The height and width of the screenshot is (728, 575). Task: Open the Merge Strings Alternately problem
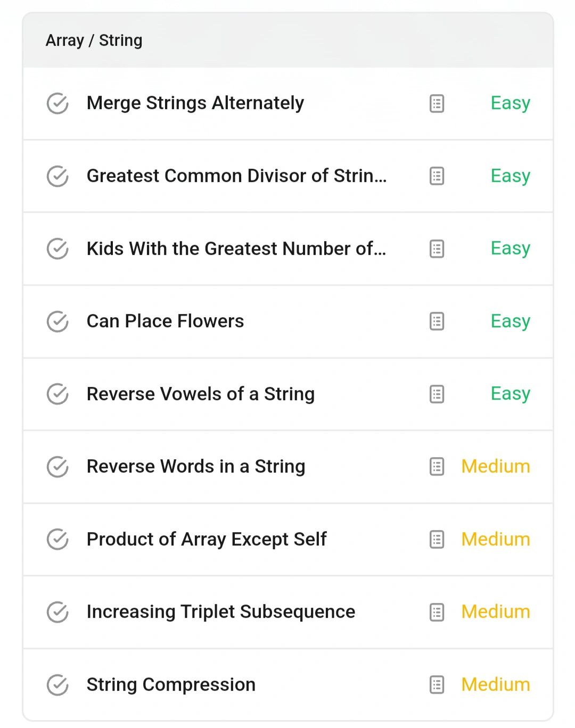195,103
